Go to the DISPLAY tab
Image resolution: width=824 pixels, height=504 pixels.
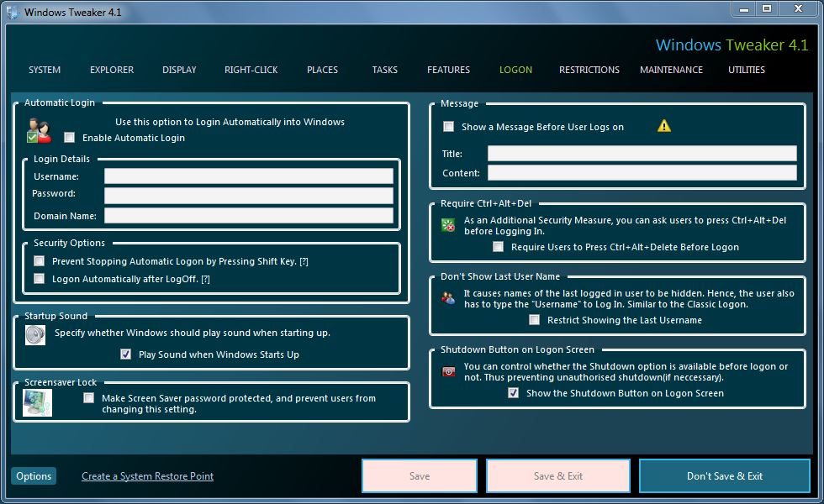pyautogui.click(x=179, y=70)
